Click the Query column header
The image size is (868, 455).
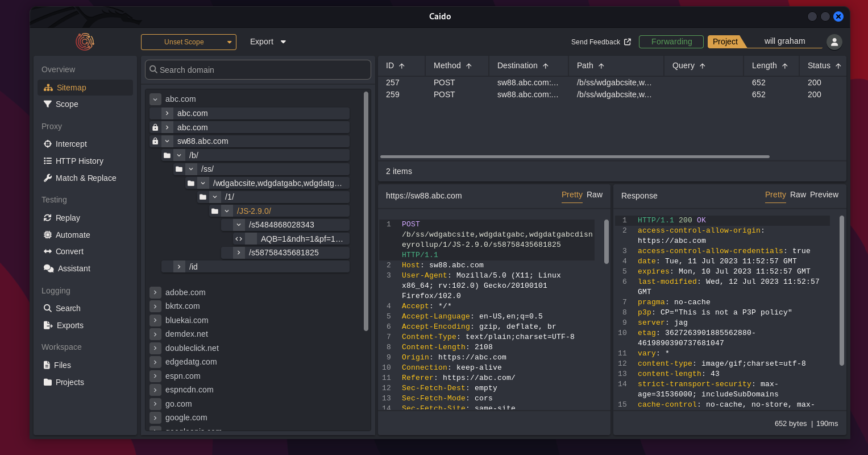point(704,66)
